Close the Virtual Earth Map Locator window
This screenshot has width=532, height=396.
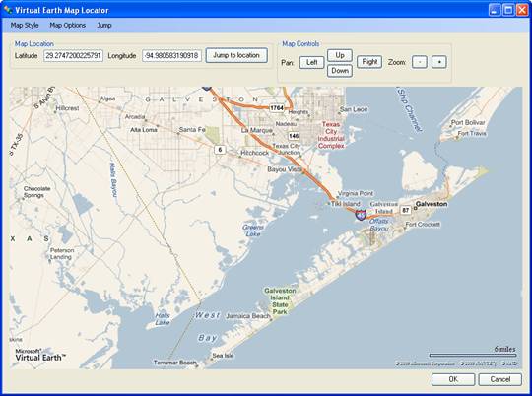[522, 10]
